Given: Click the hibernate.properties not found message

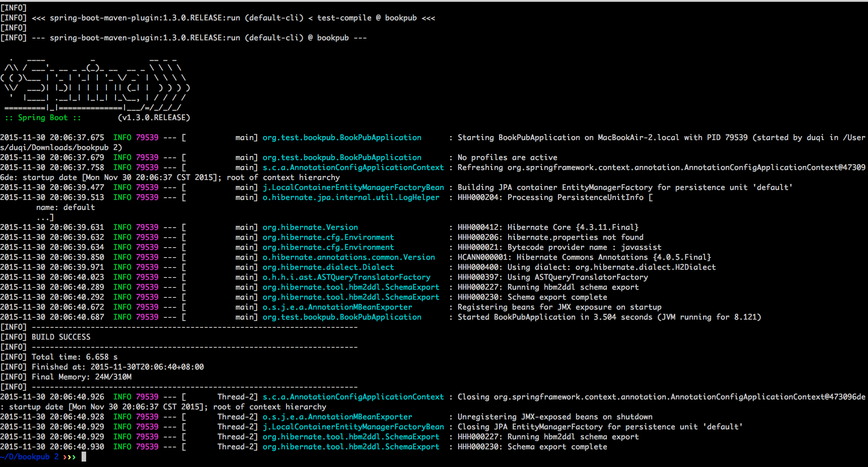Looking at the screenshot, I should coord(575,237).
